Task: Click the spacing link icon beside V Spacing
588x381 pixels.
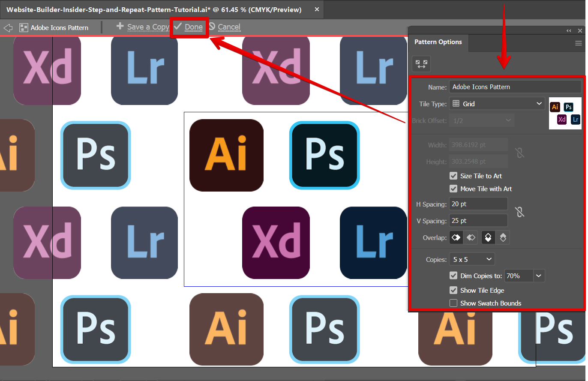Action: [520, 212]
